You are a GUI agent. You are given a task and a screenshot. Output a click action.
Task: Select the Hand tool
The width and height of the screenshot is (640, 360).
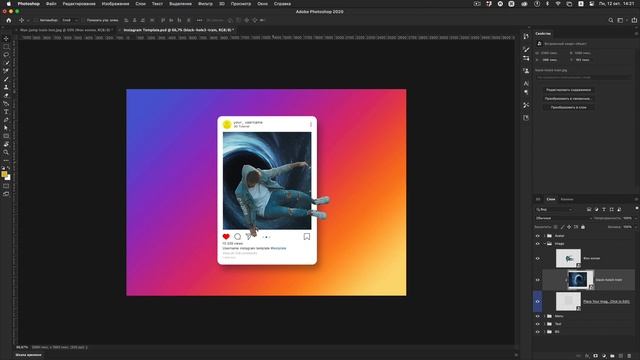(x=6, y=144)
